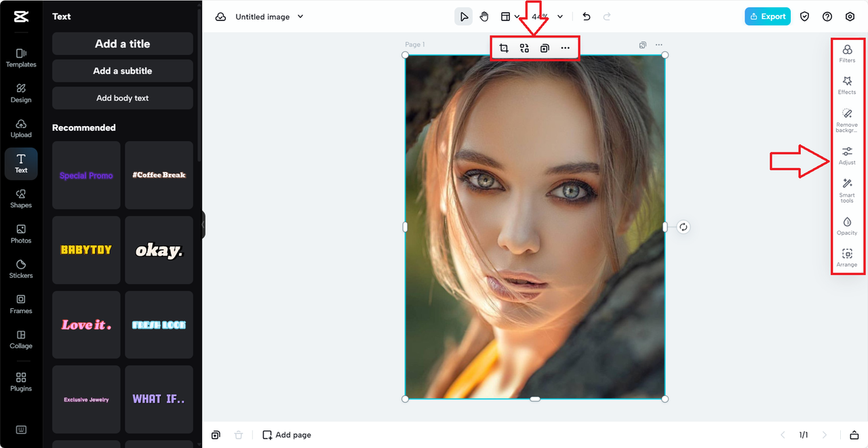Open the Photos sidebar panel
This screenshot has height=448, width=868.
(21, 234)
